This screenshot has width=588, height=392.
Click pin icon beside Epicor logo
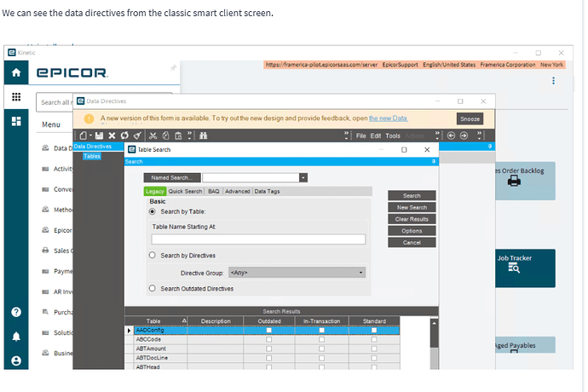click(x=173, y=68)
